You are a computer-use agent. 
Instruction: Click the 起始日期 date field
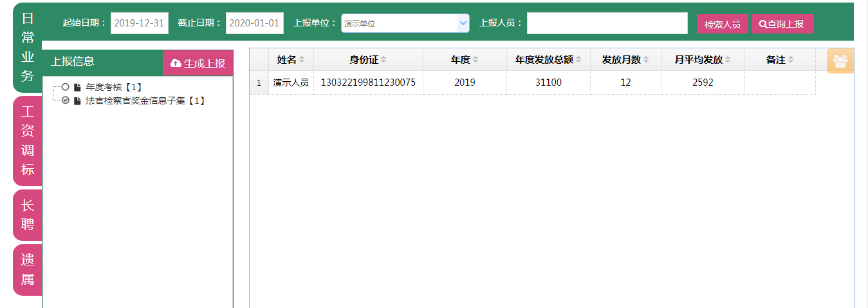pos(140,23)
